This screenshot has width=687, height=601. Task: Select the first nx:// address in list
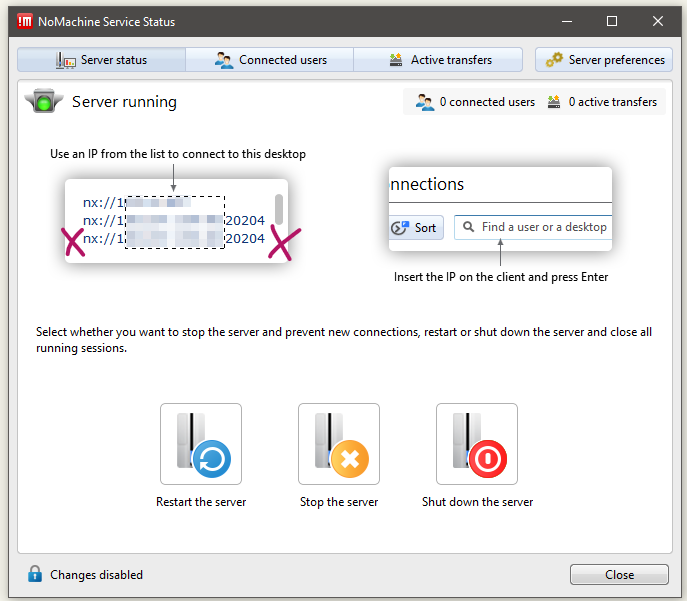137,202
